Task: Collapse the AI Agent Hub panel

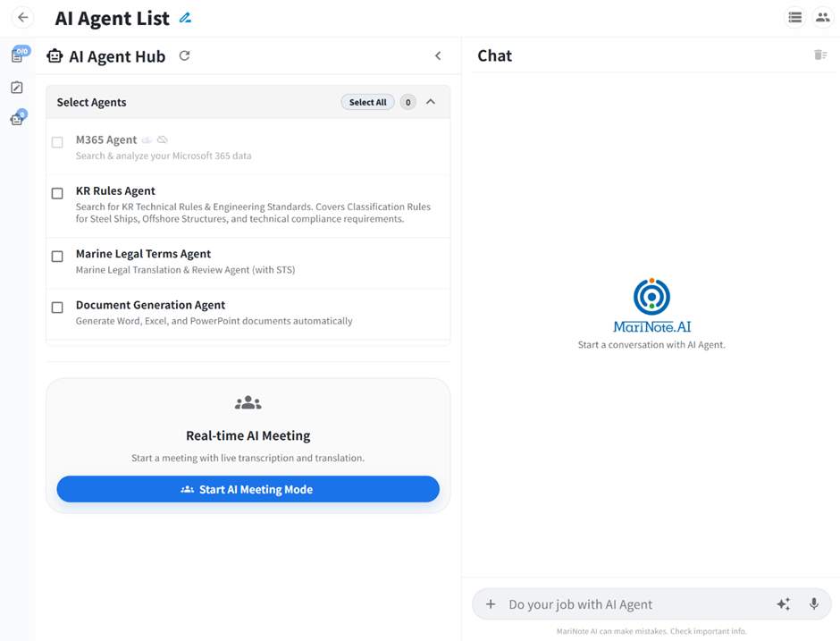Action: pos(438,55)
